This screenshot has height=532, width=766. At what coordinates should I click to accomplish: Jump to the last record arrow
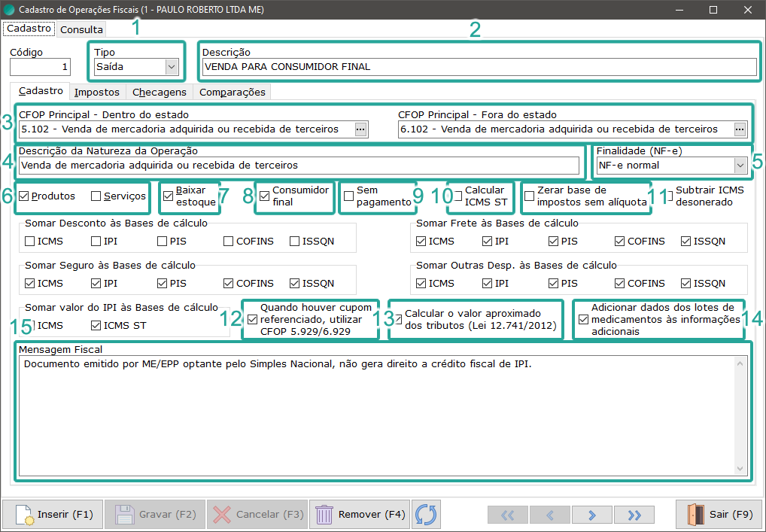(x=634, y=515)
